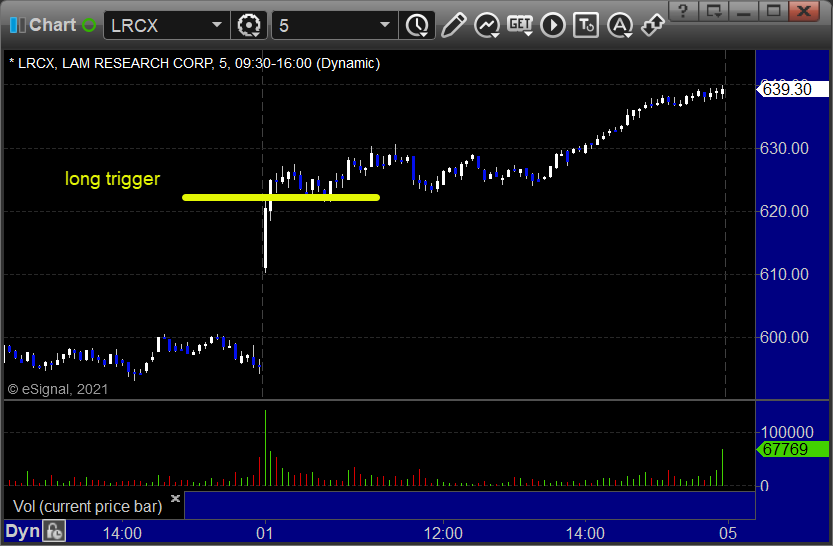833x546 pixels.
Task: Click the cursor crosshair move icon
Action: click(653, 25)
